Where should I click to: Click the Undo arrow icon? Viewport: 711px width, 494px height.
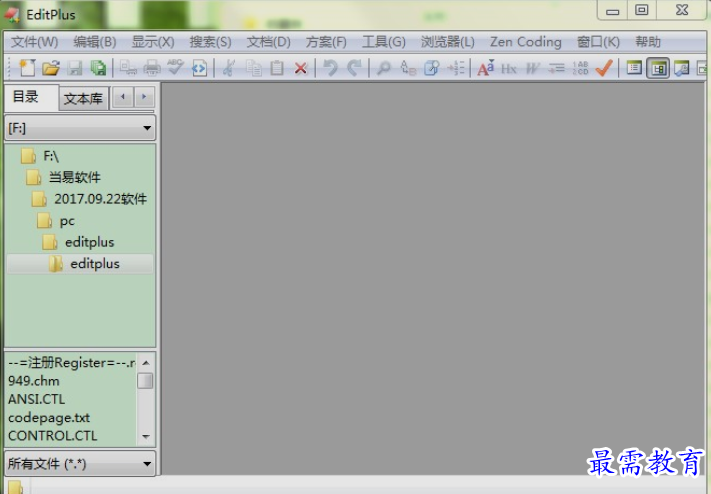(x=330, y=68)
